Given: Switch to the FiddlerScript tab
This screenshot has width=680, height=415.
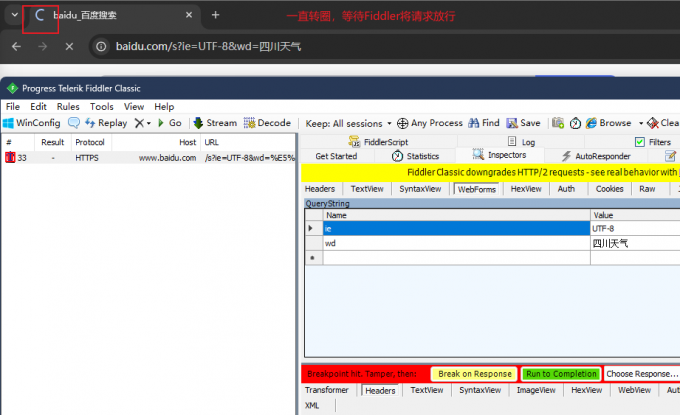Looking at the screenshot, I should tap(378, 142).
